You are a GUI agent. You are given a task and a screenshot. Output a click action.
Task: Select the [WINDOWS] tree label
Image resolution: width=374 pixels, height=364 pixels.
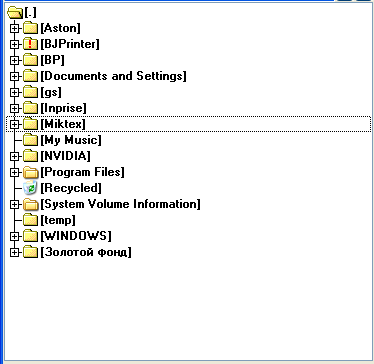76,236
